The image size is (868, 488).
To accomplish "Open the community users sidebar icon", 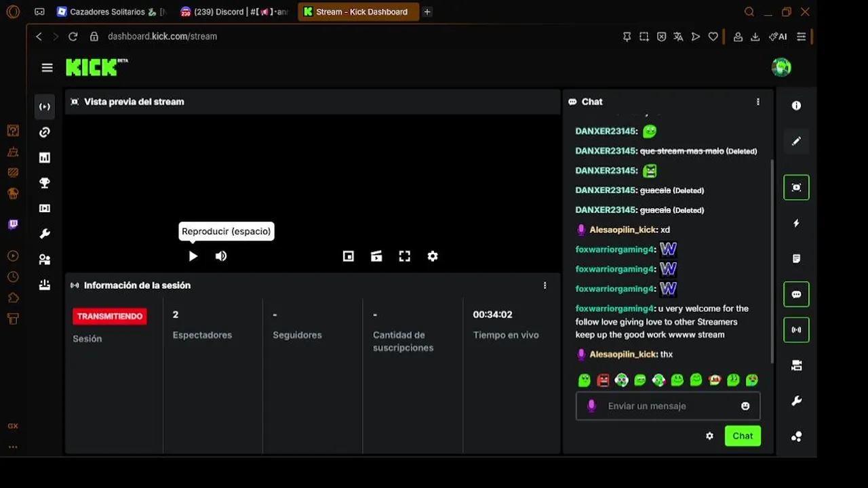I will coord(45,260).
